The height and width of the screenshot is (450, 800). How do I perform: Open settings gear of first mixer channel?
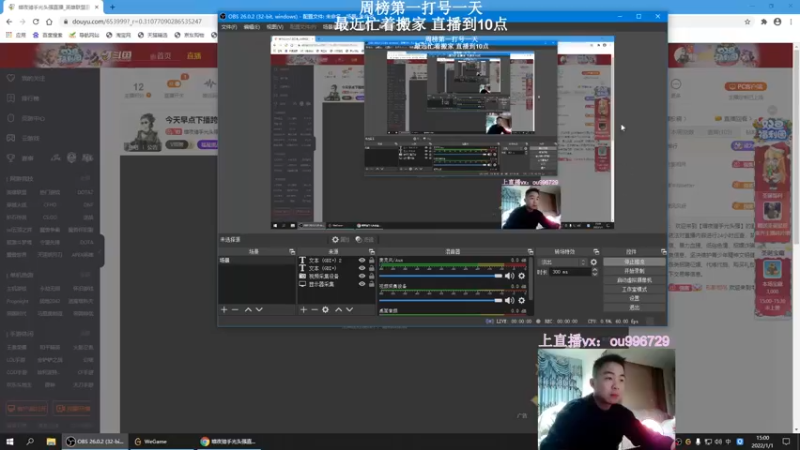[x=521, y=276]
